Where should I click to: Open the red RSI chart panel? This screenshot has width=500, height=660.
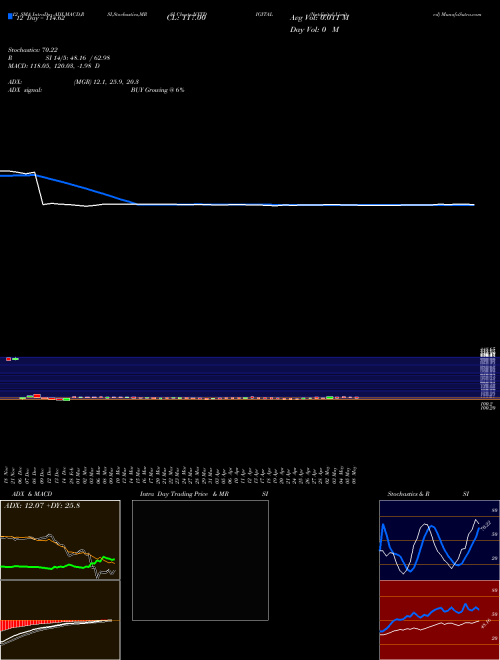[439, 620]
